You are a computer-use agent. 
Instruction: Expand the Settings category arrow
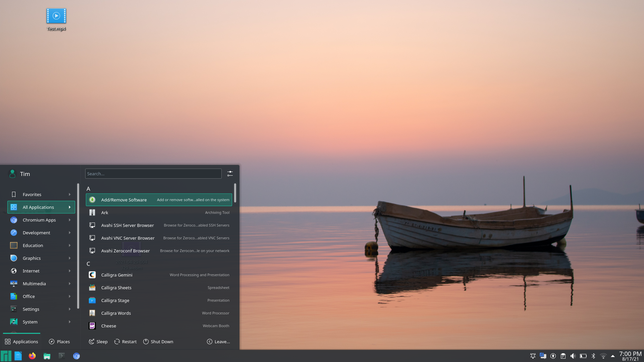70,309
